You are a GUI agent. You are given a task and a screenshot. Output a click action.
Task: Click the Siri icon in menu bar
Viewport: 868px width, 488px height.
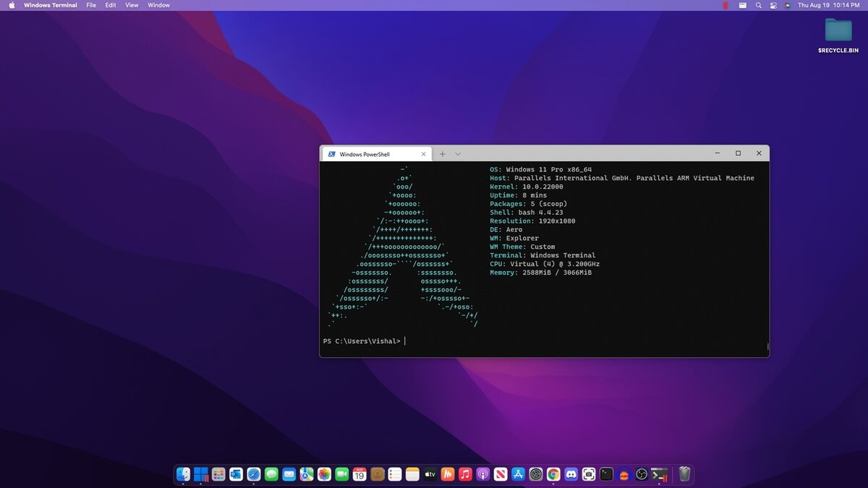[787, 5]
